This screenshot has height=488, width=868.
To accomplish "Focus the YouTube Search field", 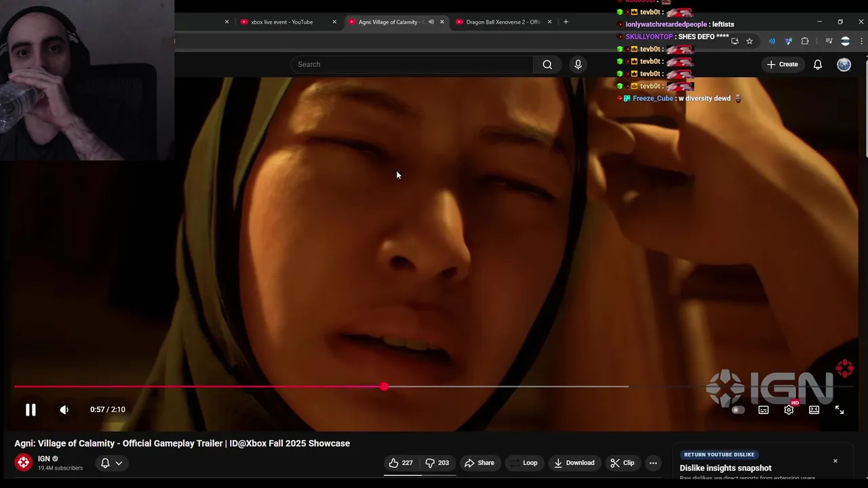I will pyautogui.click(x=412, y=64).
